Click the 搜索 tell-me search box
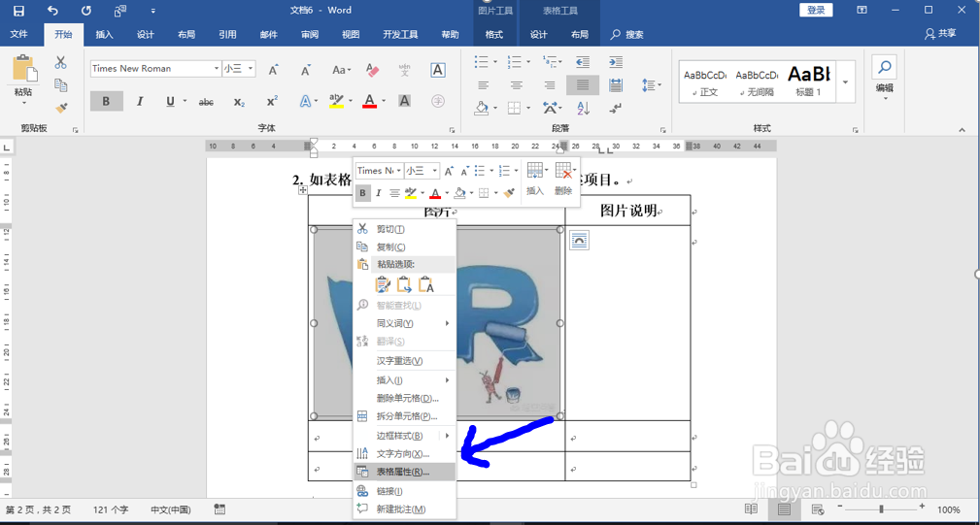This screenshot has height=525, width=980. coord(627,34)
